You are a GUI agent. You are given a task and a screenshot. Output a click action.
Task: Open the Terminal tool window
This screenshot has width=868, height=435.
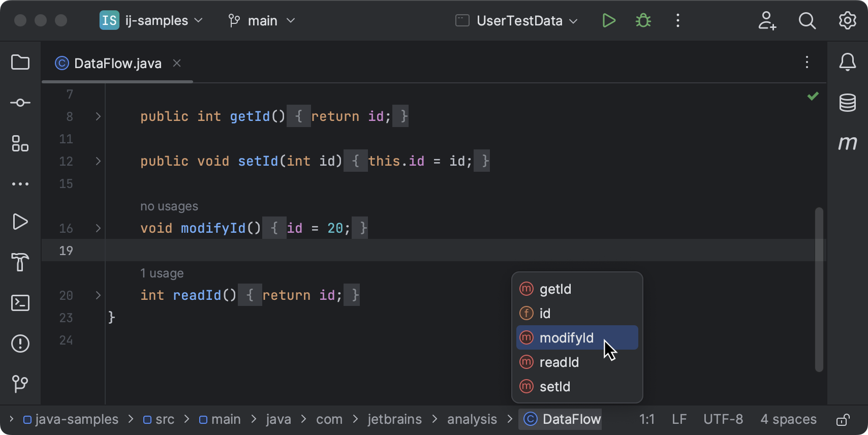[x=20, y=303]
